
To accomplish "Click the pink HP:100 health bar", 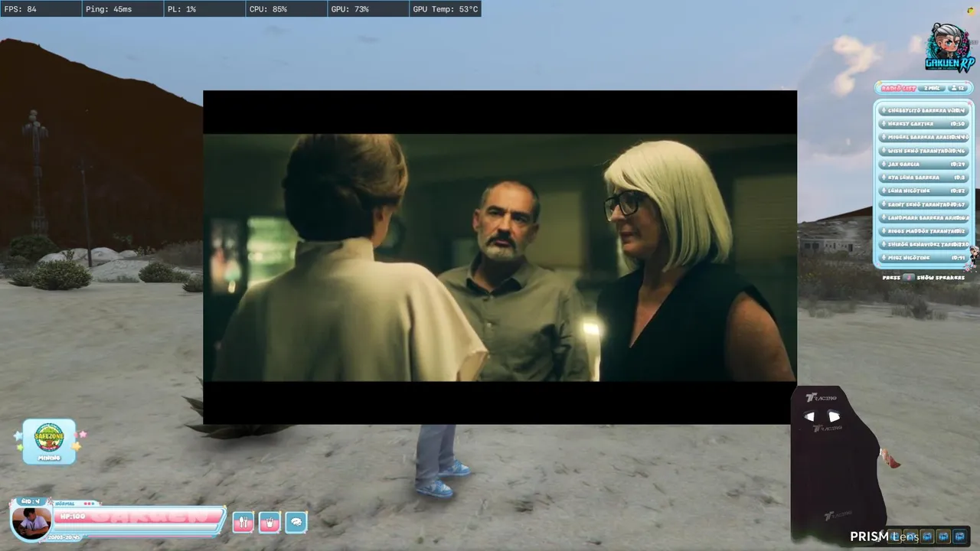I will (x=138, y=516).
